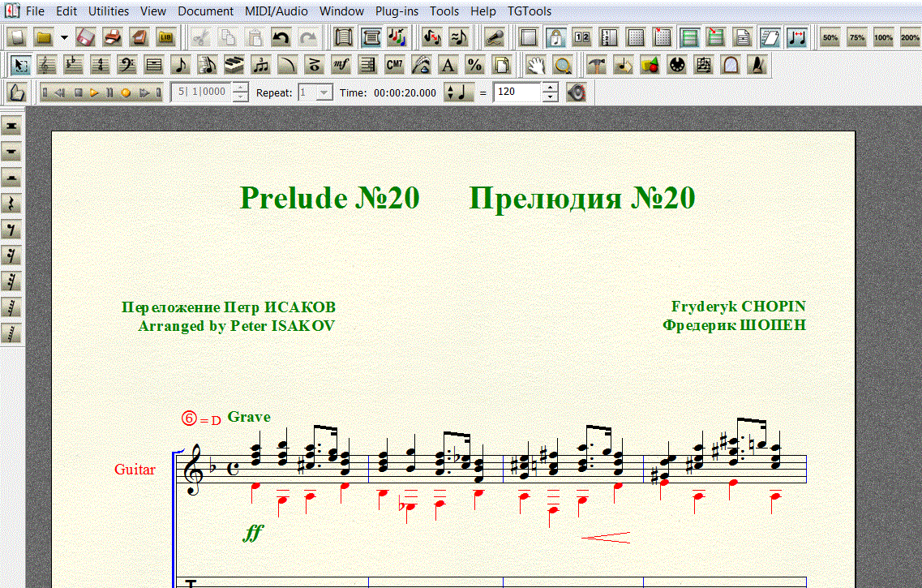
Task: Choose the Ossia arch tool
Action: (731, 65)
